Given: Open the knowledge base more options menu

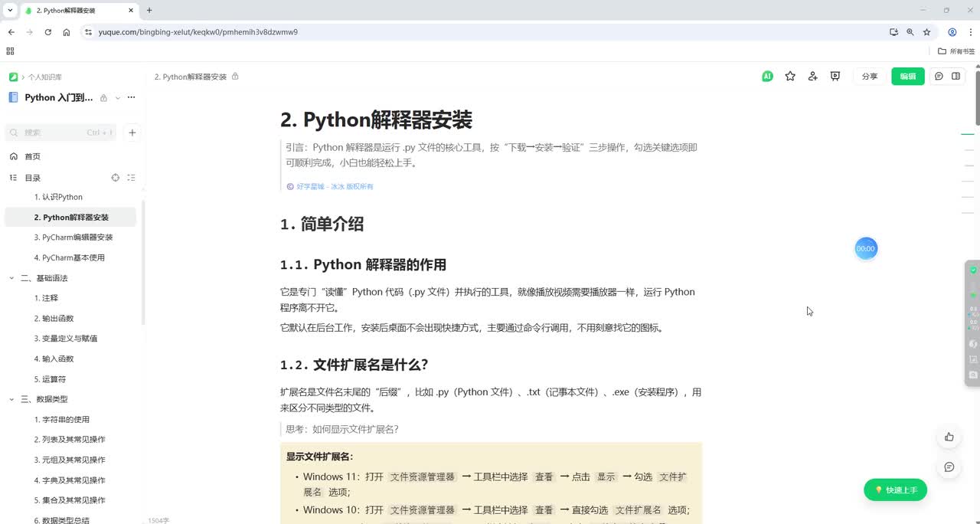Looking at the screenshot, I should [131, 97].
